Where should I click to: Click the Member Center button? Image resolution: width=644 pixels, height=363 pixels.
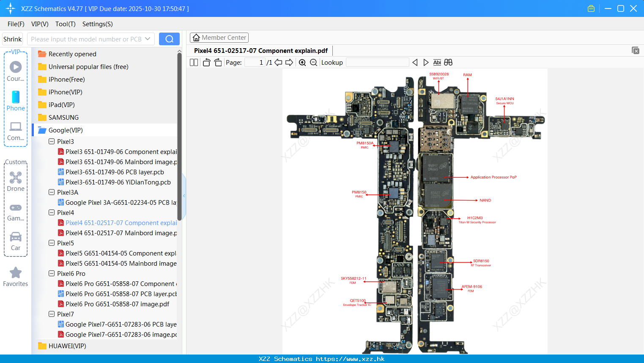pos(219,38)
